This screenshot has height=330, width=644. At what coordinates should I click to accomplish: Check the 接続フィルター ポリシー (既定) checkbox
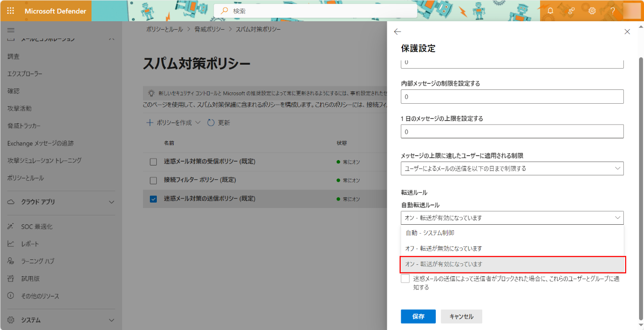coord(153,180)
